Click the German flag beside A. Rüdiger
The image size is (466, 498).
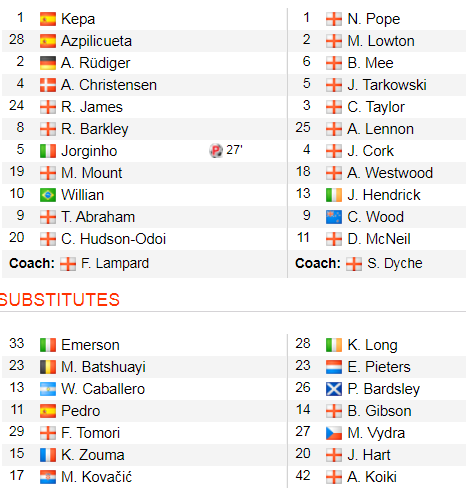point(48,63)
